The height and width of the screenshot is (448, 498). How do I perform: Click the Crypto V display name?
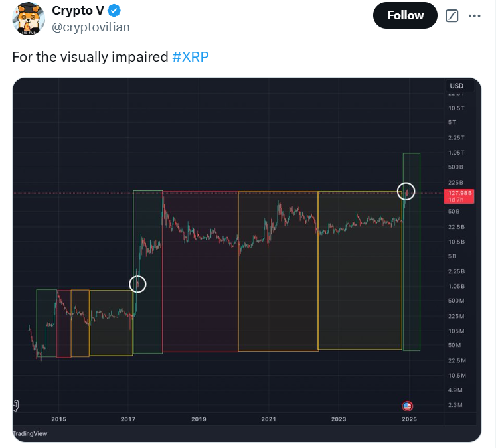pos(78,11)
